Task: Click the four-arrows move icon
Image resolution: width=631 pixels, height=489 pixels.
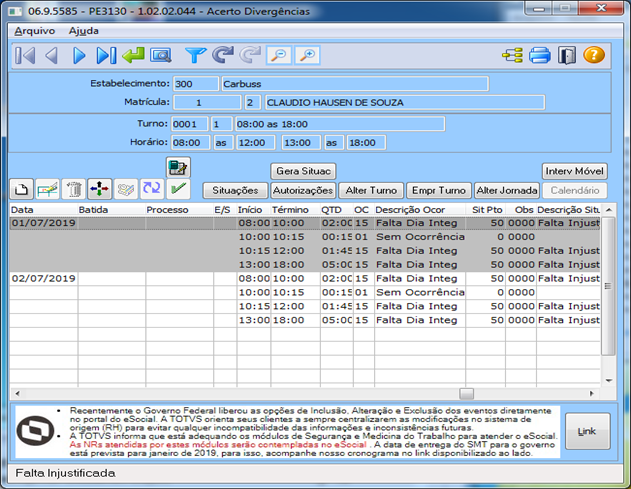Action: coord(100,189)
